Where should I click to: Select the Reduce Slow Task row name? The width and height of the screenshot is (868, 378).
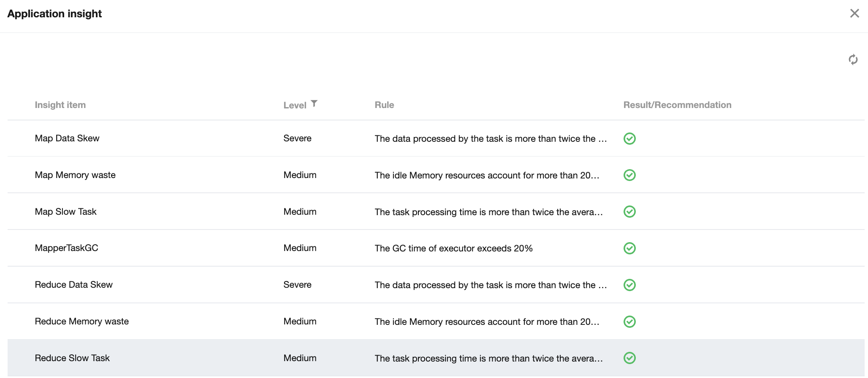[72, 358]
